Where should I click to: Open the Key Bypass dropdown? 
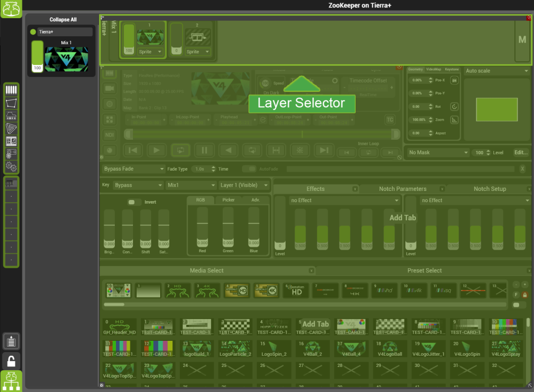(138, 185)
